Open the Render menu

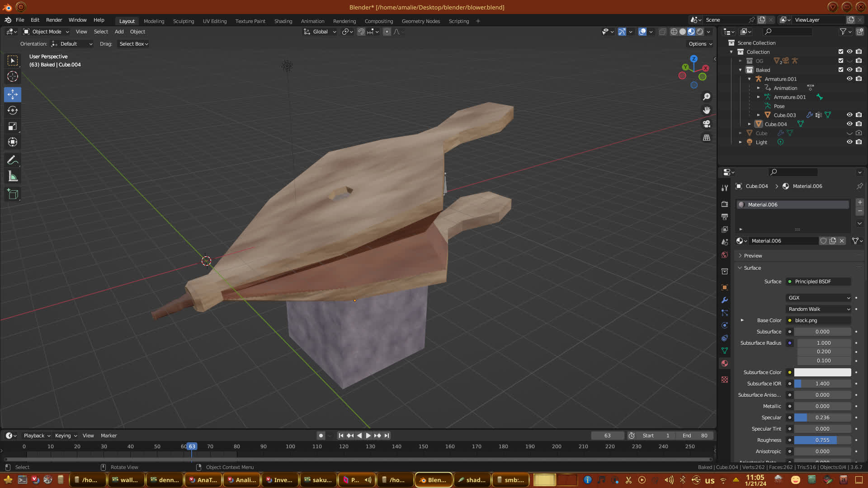pos(54,20)
